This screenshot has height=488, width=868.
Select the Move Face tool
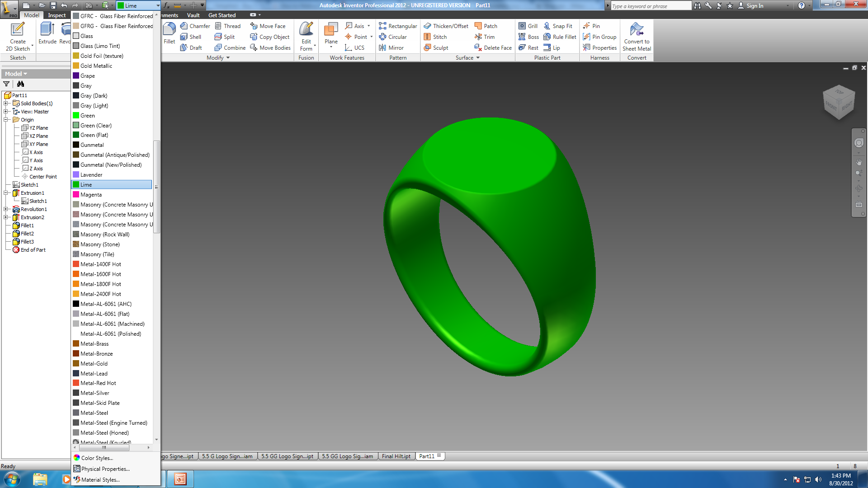pos(268,26)
